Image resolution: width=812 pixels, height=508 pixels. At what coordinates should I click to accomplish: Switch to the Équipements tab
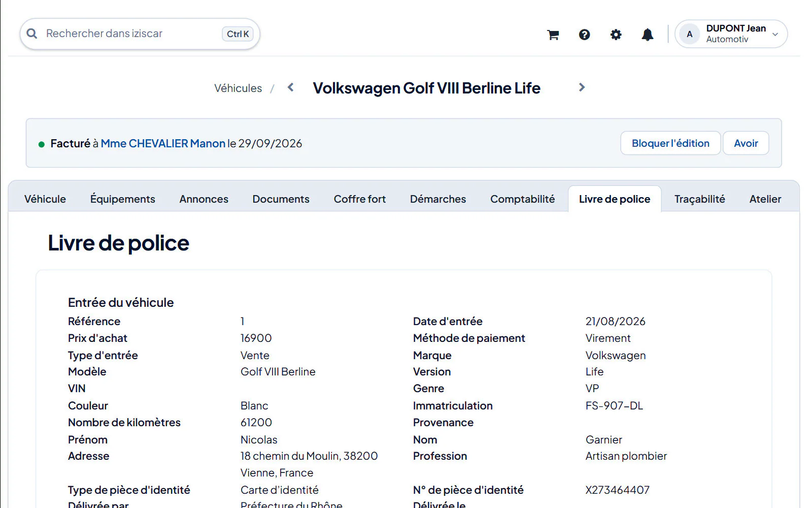click(123, 199)
